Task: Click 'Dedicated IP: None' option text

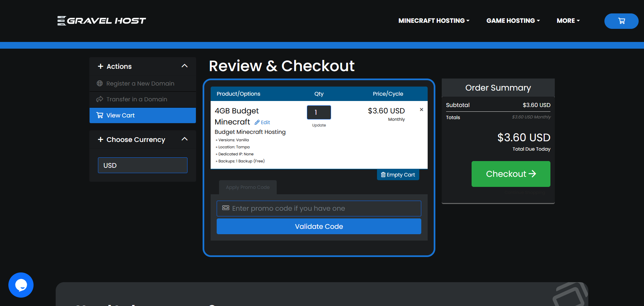Action: (236, 154)
